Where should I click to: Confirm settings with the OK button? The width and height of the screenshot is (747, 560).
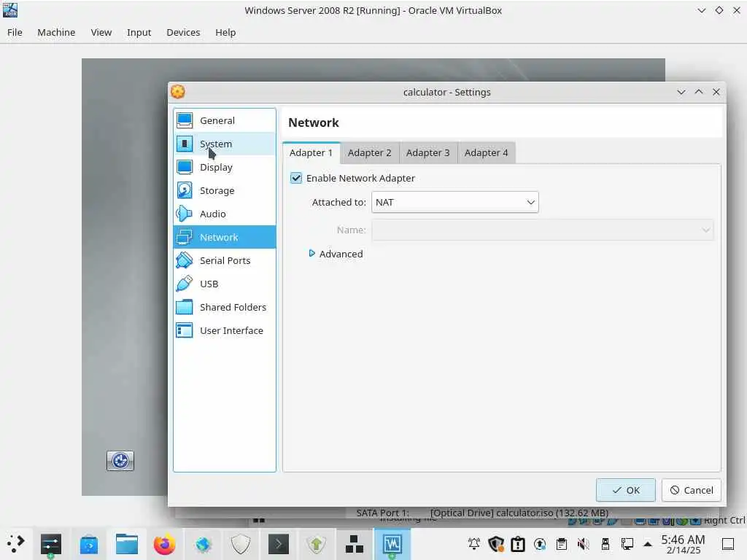625,490
